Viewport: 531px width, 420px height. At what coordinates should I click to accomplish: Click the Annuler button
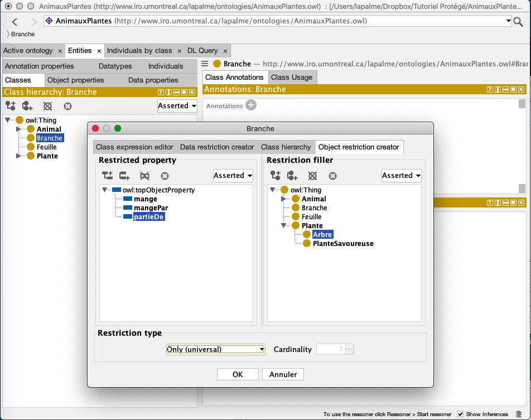[283, 374]
